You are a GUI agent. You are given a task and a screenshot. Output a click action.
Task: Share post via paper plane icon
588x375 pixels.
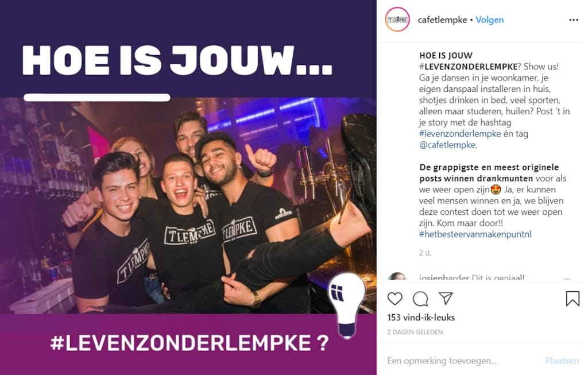click(446, 299)
